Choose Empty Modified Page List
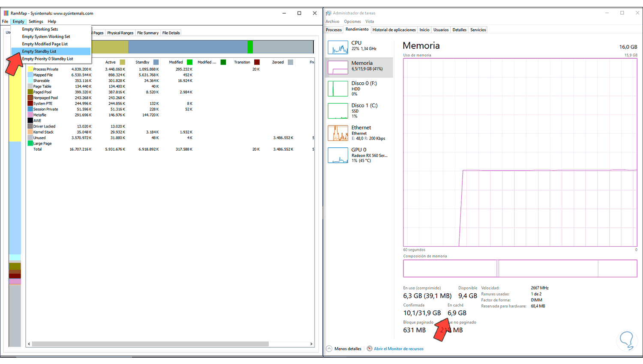This screenshot has height=364, width=643. 51,44
